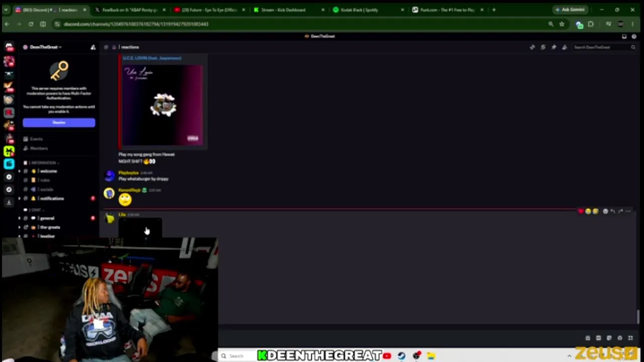This screenshot has height=362, width=644.
Task: Open the Add a Server plus icon
Action: (x=9, y=177)
